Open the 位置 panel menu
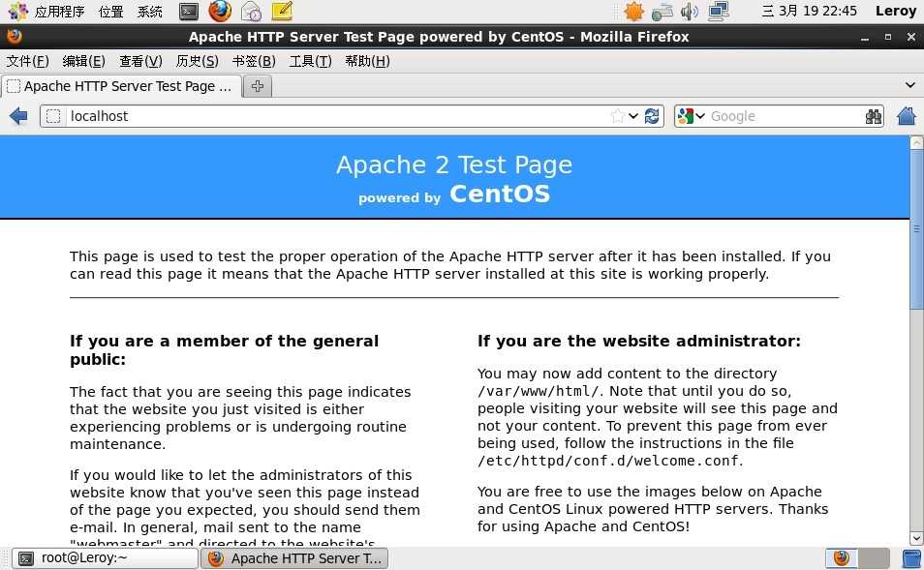Viewport: 924px width, 570px height. coord(110,12)
